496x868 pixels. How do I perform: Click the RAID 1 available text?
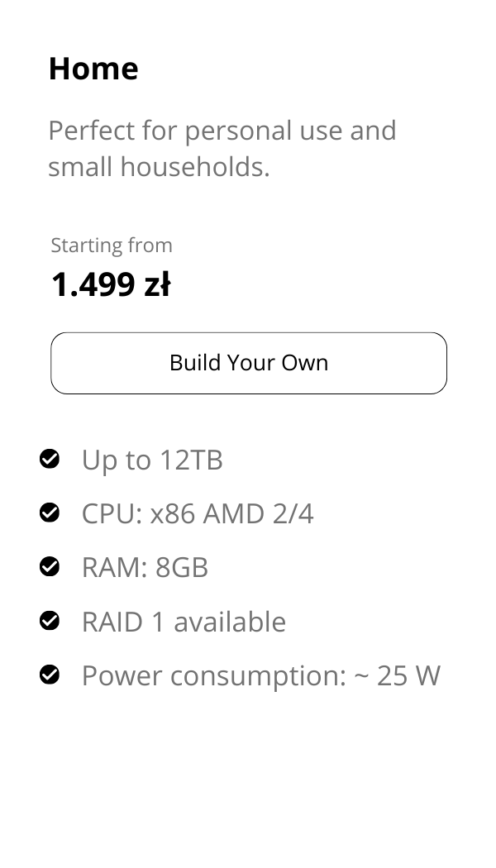pyautogui.click(x=184, y=622)
